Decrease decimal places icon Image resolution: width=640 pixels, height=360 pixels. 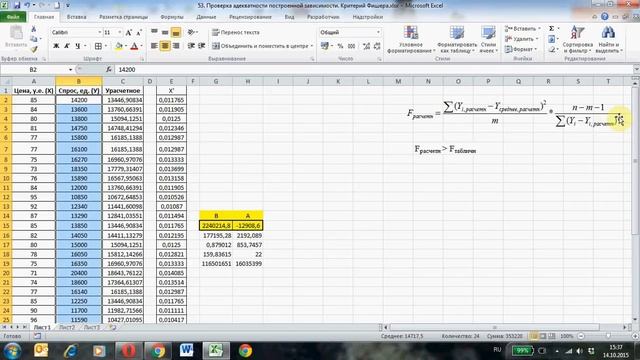click(377, 46)
